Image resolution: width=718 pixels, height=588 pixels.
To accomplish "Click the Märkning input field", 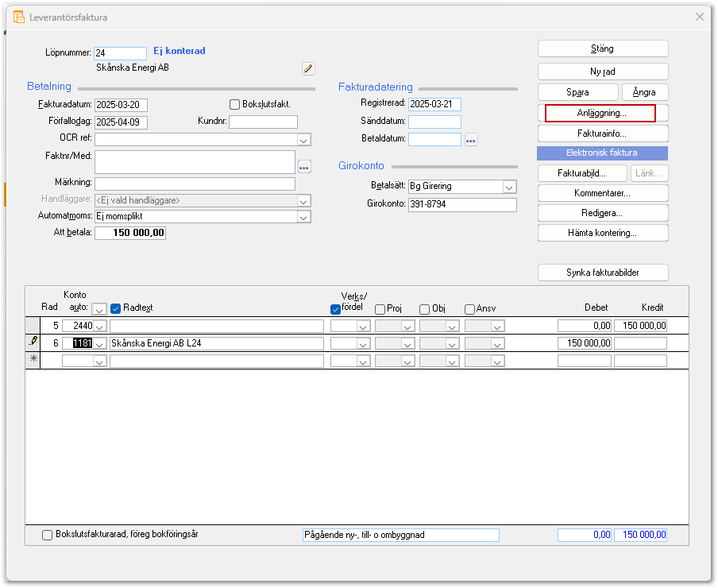I will click(195, 184).
